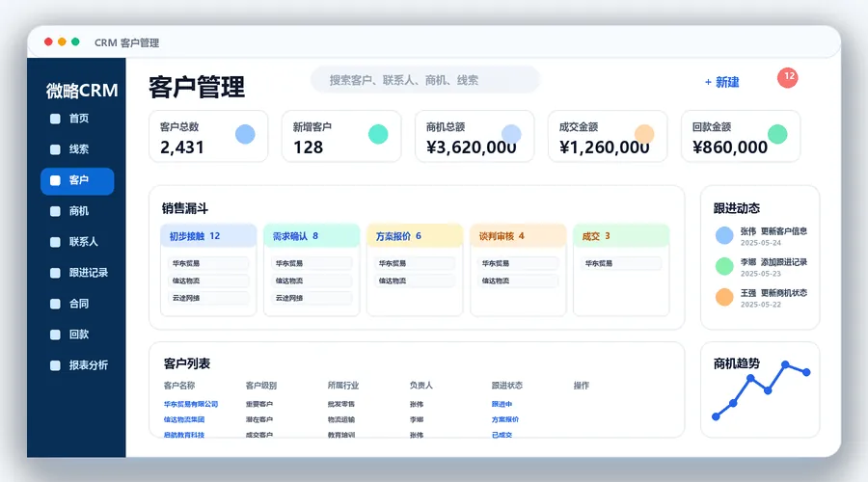This screenshot has height=482, width=868.
Task: Select the active 客户 menu item
Action: click(x=77, y=181)
